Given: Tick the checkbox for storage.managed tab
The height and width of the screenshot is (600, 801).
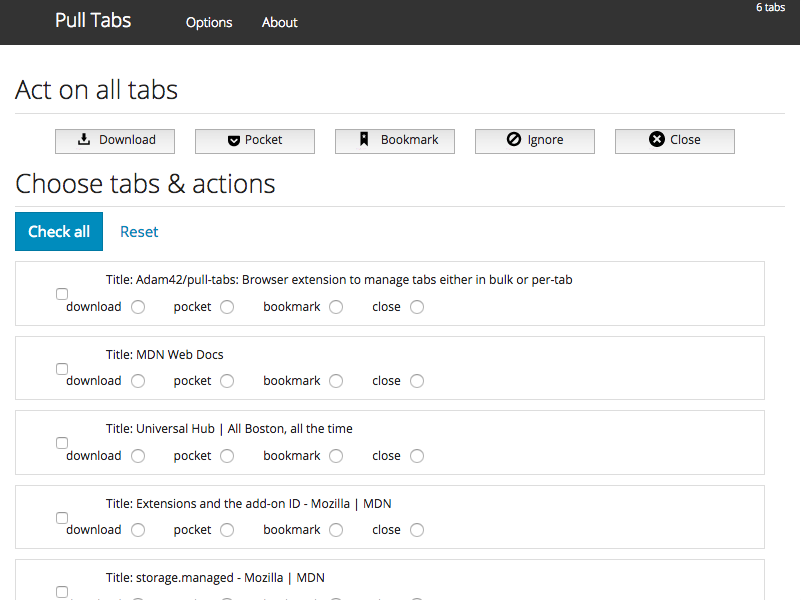Looking at the screenshot, I should tap(62, 592).
